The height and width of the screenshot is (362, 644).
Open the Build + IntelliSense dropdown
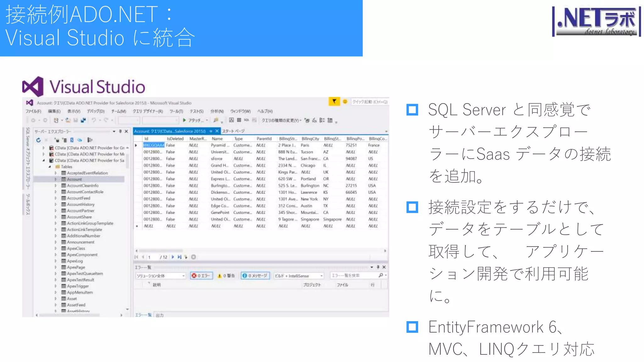(x=299, y=276)
